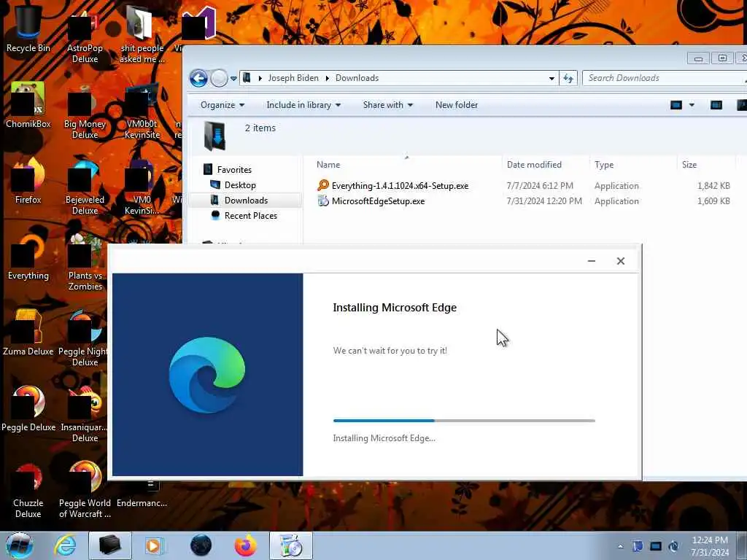The height and width of the screenshot is (560, 747).
Task: Select Everything-1.4.1.1024.x64-Setup.exe file
Action: click(x=400, y=186)
